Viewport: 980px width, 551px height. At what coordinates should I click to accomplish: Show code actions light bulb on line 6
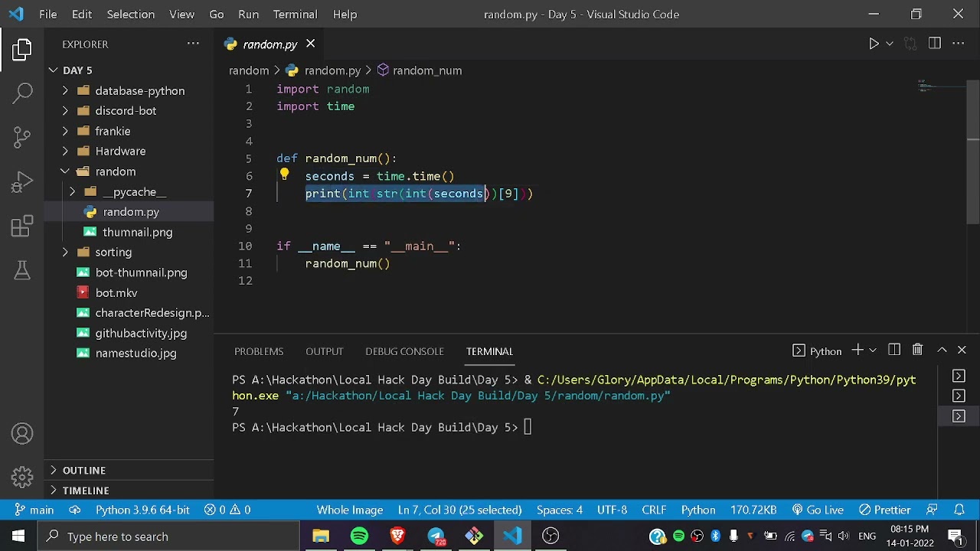pos(284,175)
